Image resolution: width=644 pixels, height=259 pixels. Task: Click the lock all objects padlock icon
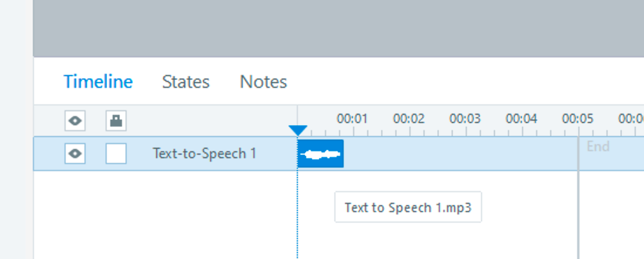tap(116, 120)
